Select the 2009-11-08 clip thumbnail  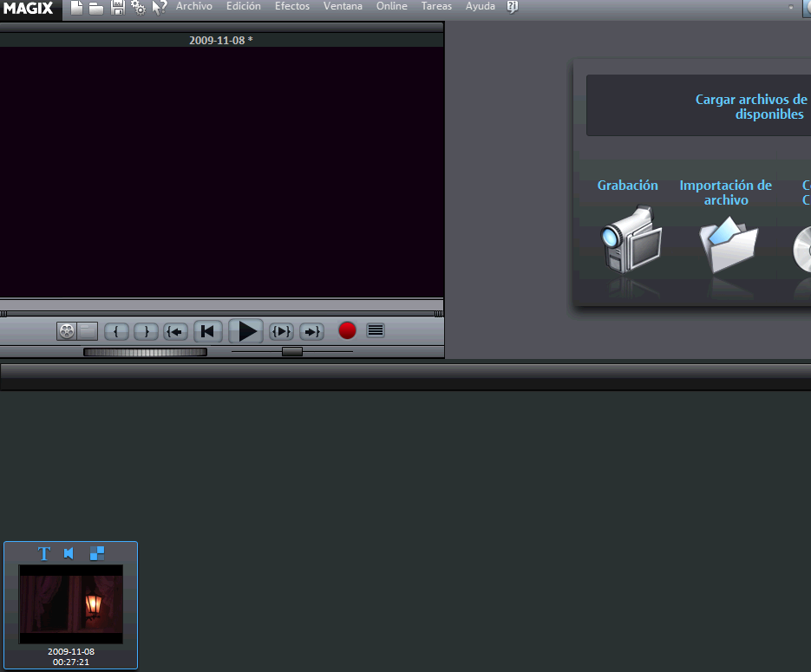[x=70, y=604]
